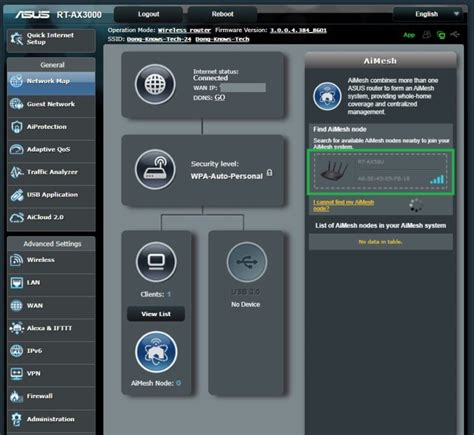Click the printer status icon in the header
The width and height of the screenshot is (474, 435).
(x=426, y=35)
